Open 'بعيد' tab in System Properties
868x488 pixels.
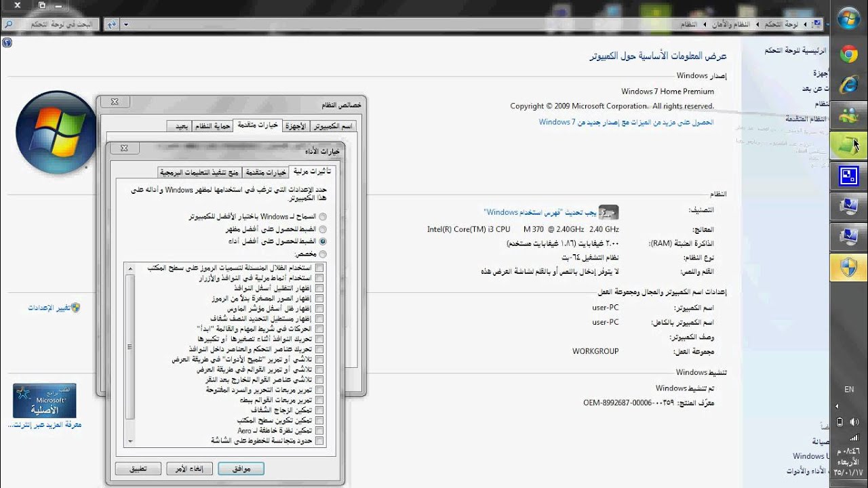tap(180, 127)
